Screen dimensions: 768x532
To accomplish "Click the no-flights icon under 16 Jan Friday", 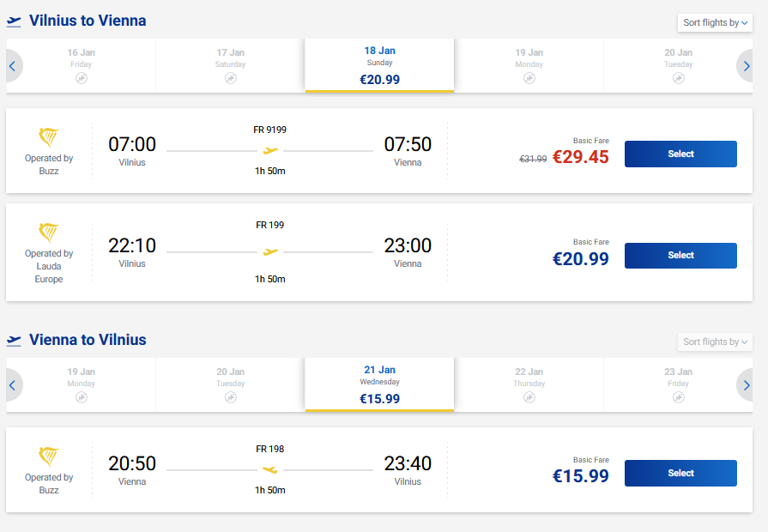I will 82,78.
